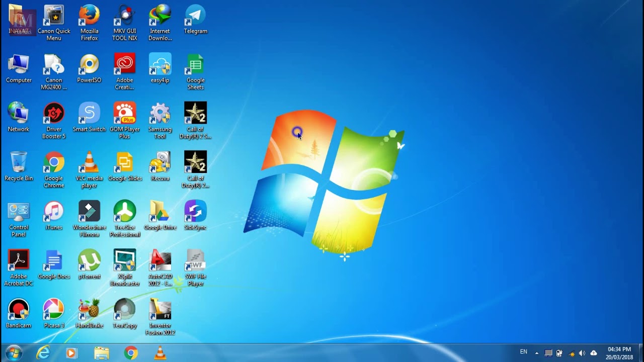Open the clock showing 04:34 PM
Screen dimensions: 644x362
619,353
